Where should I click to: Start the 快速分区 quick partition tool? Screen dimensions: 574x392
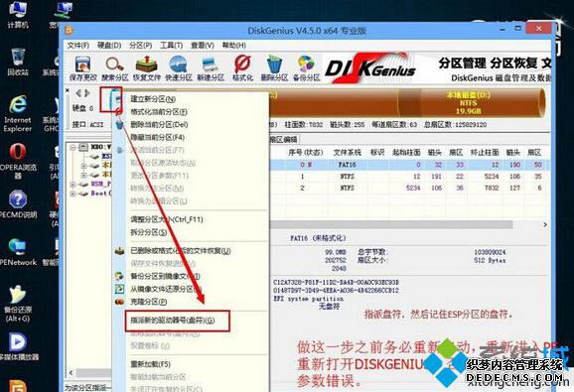[x=179, y=68]
